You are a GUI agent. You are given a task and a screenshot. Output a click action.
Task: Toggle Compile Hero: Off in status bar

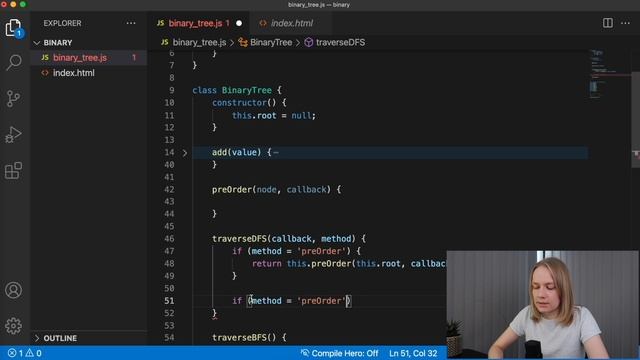click(x=340, y=353)
